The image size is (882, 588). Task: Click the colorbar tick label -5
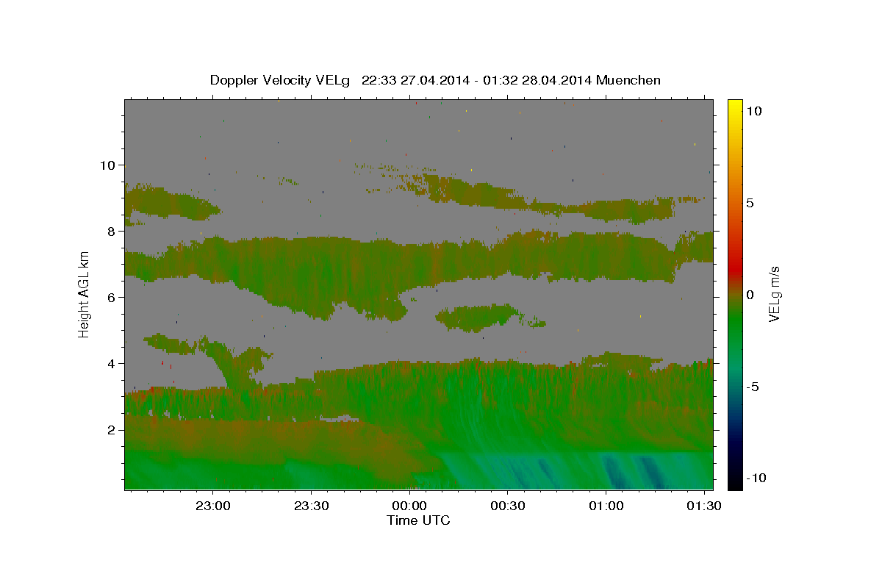(753, 387)
